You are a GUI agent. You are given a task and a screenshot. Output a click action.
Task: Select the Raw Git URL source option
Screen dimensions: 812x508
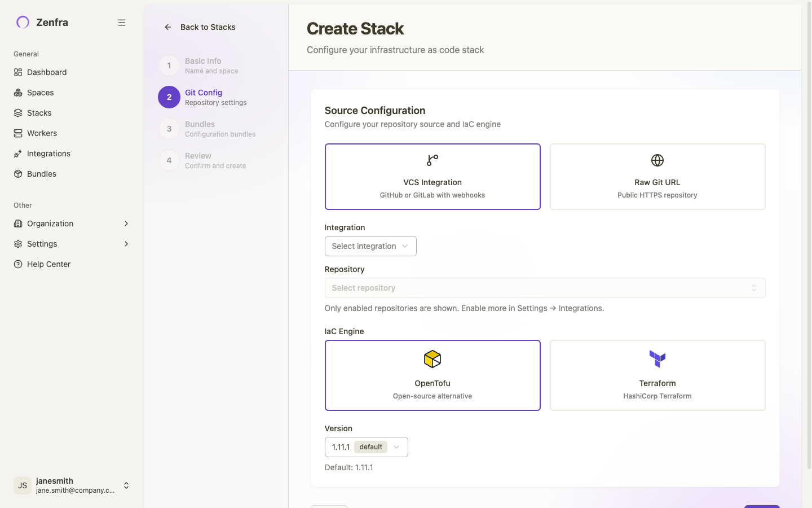tap(657, 177)
